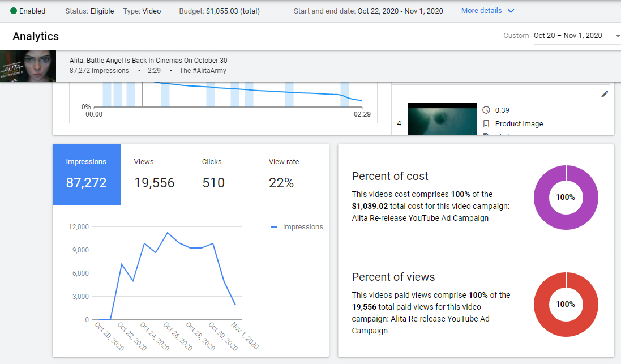Image resolution: width=621 pixels, height=364 pixels.
Task: Click the Oct 20 – Nov 1, 2020 date range
Action: click(567, 36)
